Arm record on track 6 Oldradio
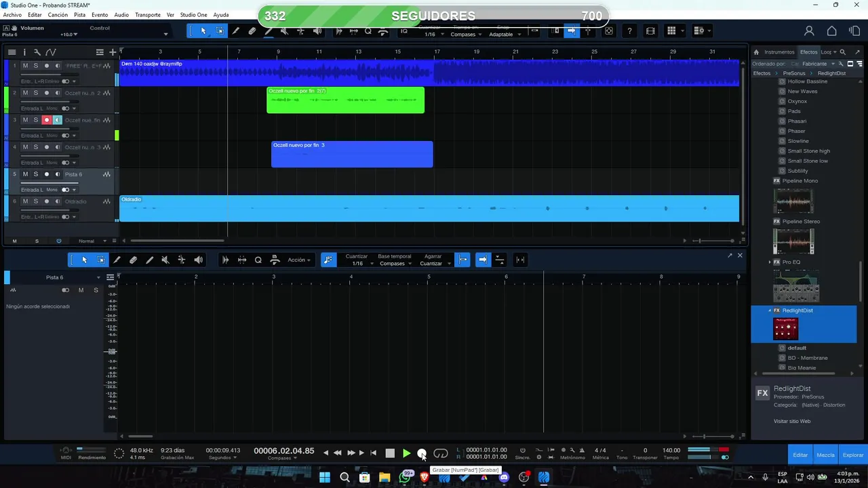 [x=47, y=201]
